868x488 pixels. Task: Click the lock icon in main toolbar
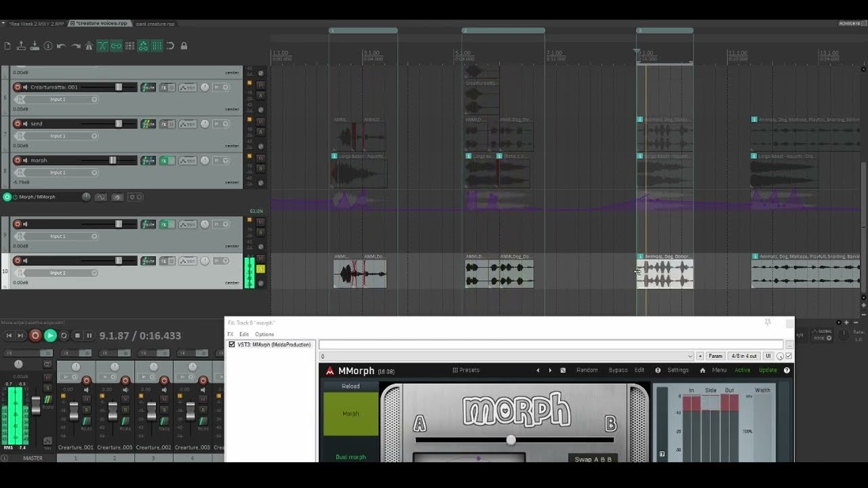click(x=184, y=46)
